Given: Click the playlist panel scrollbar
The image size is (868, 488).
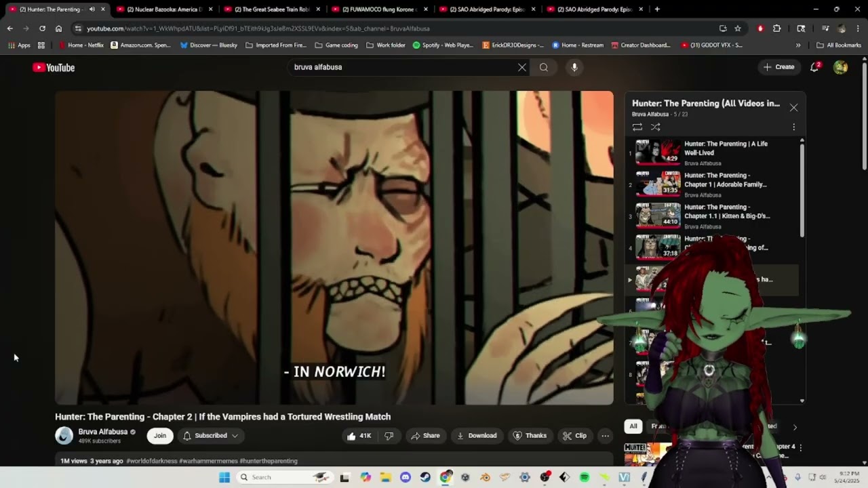Looking at the screenshot, I should pyautogui.click(x=802, y=190).
